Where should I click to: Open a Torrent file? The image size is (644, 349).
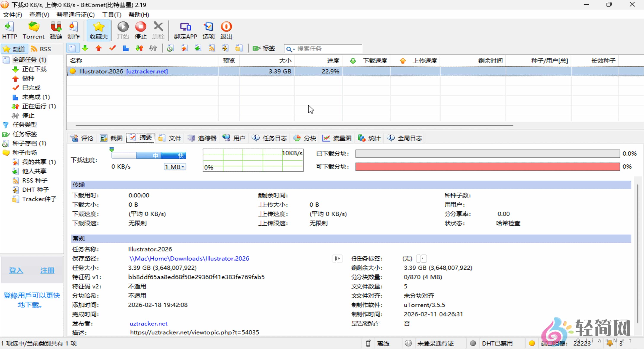pos(34,30)
